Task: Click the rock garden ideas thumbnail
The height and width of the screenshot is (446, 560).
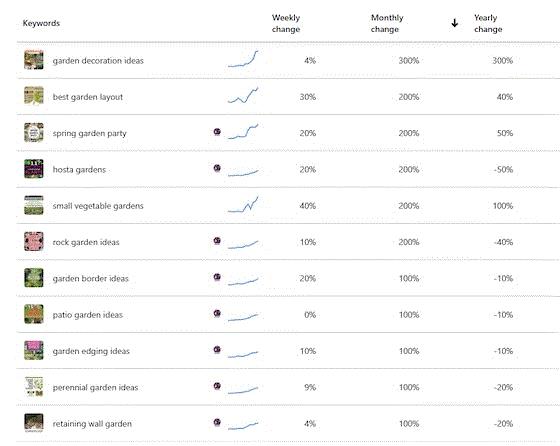Action: tap(34, 241)
